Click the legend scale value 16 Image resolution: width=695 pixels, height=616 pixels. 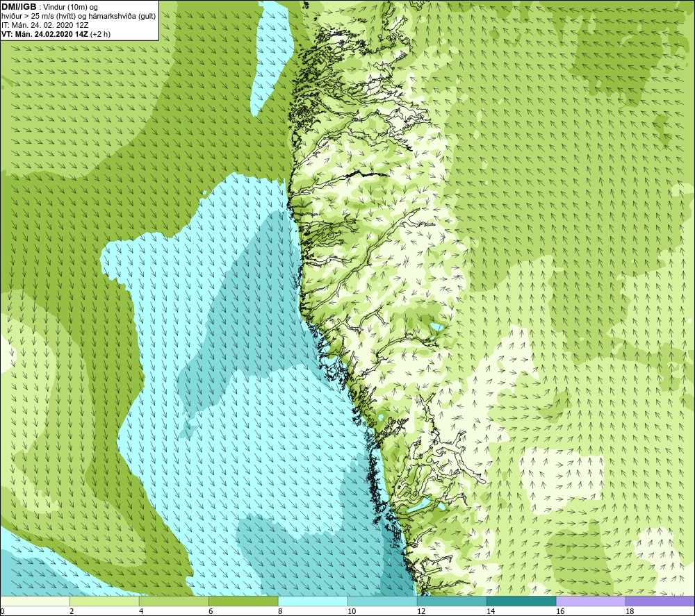560,611
